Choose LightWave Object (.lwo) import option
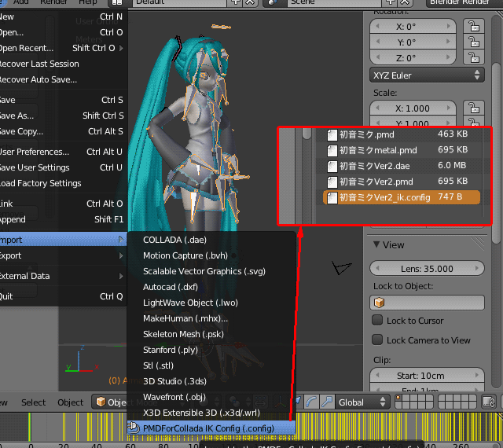The image size is (503, 448). click(x=211, y=303)
